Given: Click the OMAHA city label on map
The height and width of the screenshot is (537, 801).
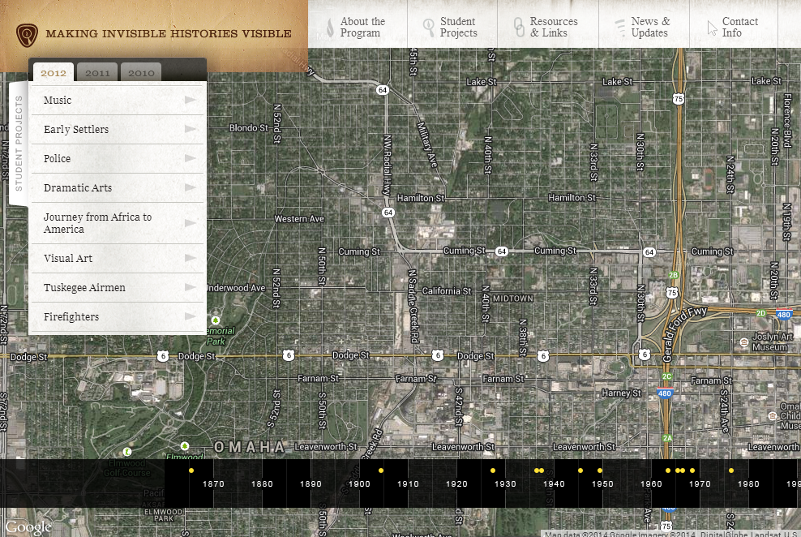Looking at the screenshot, I should point(249,447).
